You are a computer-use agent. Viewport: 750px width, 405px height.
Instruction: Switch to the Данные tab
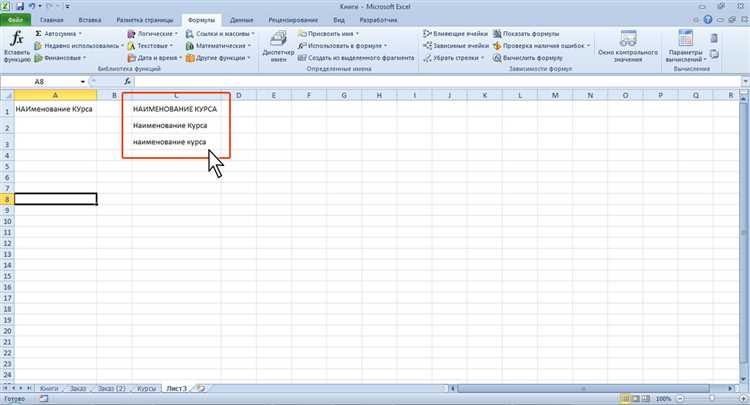(x=242, y=20)
